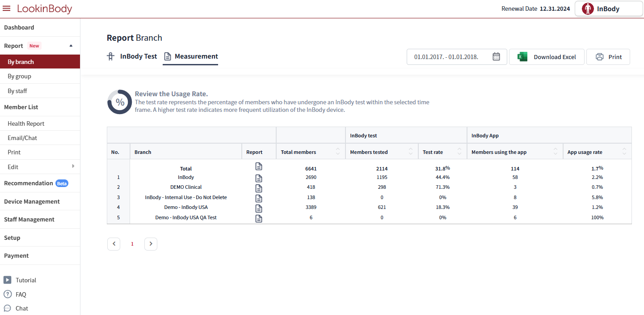644x315 pixels.
Task: Open the date range picker field
Action: pyautogui.click(x=457, y=57)
